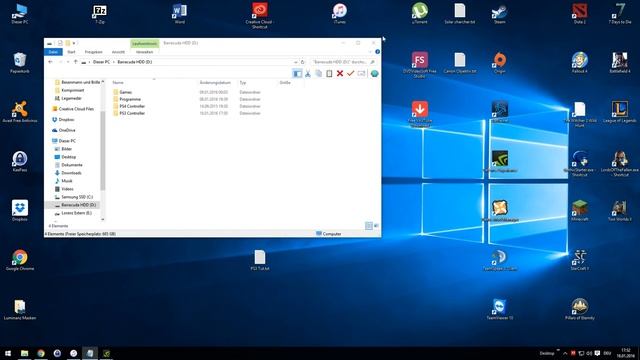Open the KeePass desktop shortcut
The image size is (640, 360).
(x=20, y=161)
